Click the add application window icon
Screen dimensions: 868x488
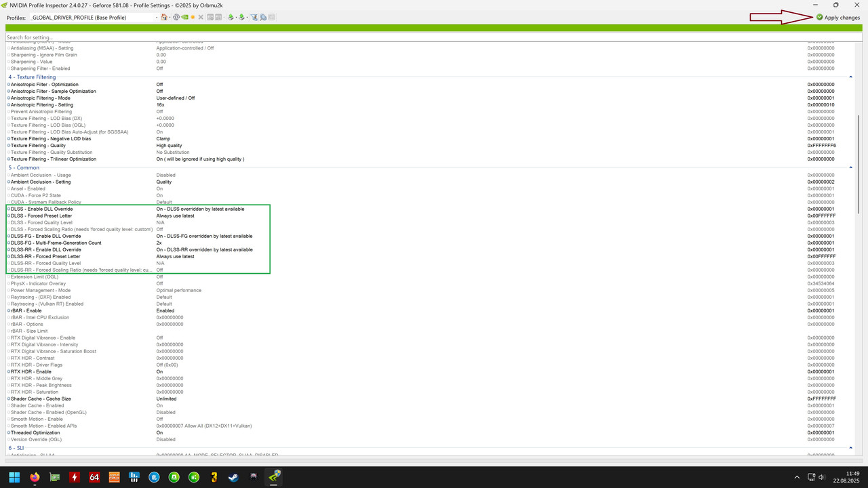pyautogui.click(x=210, y=17)
